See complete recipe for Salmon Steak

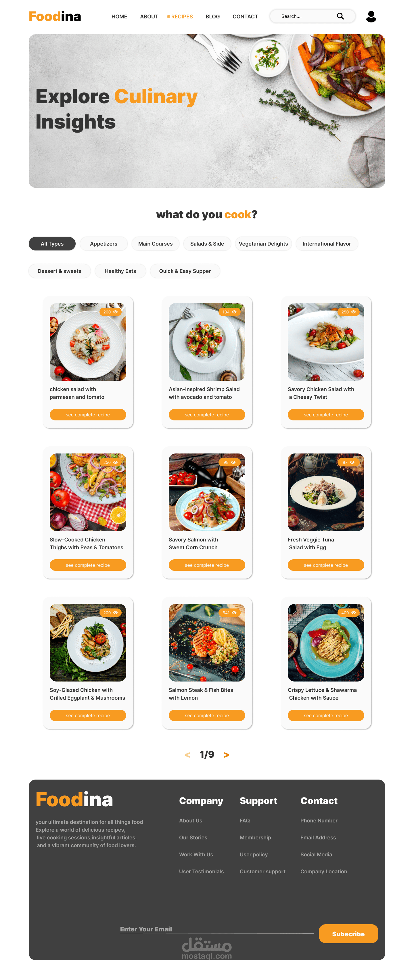[207, 716]
